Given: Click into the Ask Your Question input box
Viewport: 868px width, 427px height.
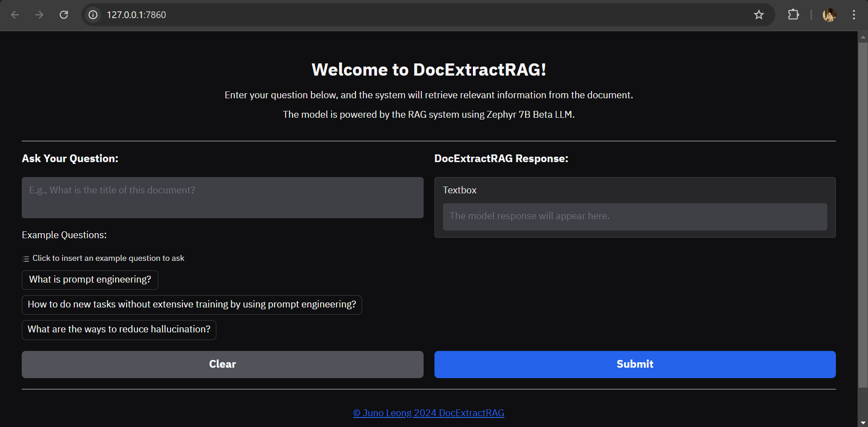Looking at the screenshot, I should pyautogui.click(x=223, y=197).
